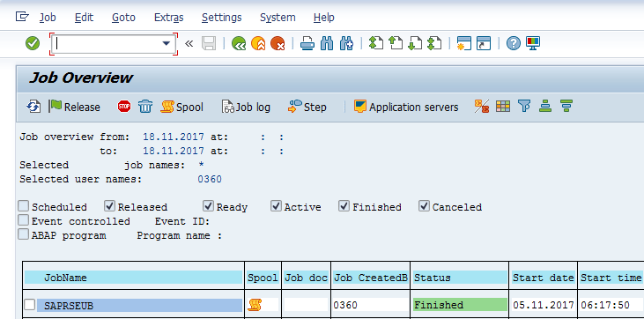
Task: Select the SAPRSEUB job row checkbox
Action: click(x=30, y=305)
